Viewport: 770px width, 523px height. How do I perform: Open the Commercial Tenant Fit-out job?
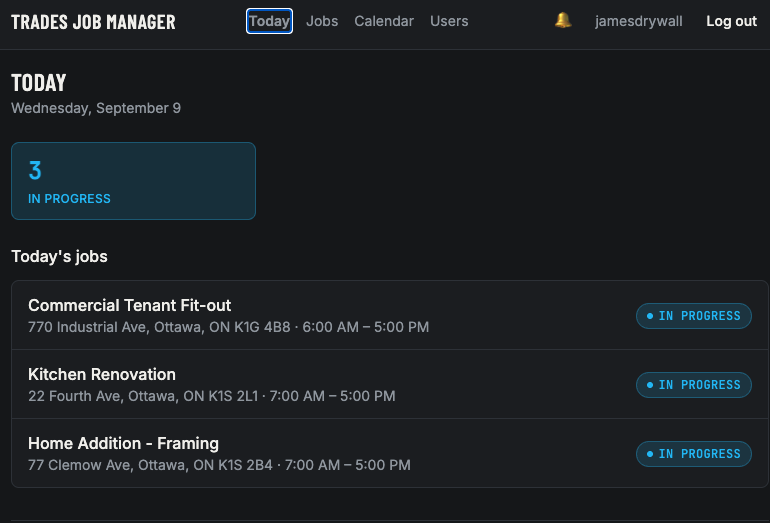click(x=389, y=315)
